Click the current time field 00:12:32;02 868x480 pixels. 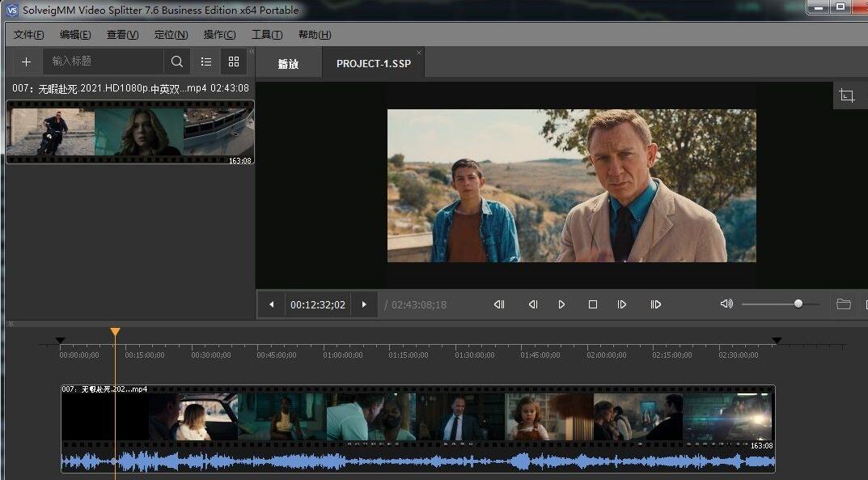coord(318,304)
